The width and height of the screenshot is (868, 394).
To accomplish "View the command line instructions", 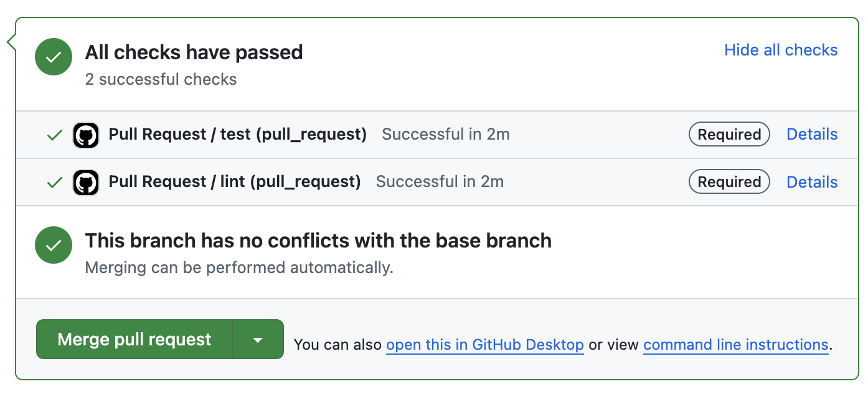I will pos(735,344).
